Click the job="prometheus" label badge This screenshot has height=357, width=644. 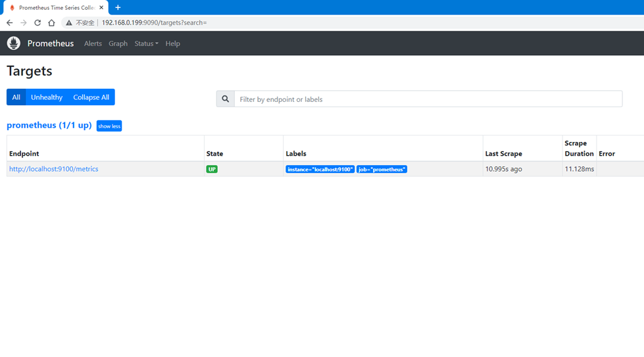pyautogui.click(x=382, y=169)
